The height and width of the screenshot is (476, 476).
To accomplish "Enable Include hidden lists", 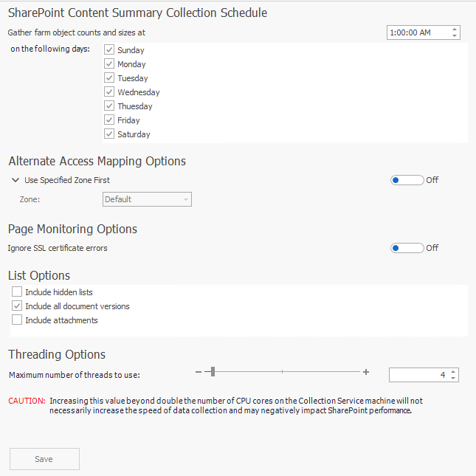I will (18, 292).
